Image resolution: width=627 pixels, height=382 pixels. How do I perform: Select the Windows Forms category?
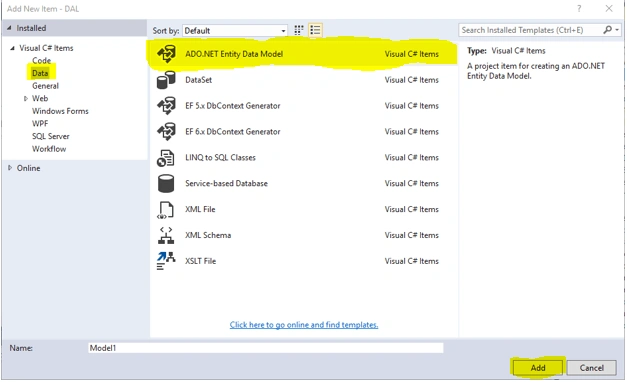point(60,111)
